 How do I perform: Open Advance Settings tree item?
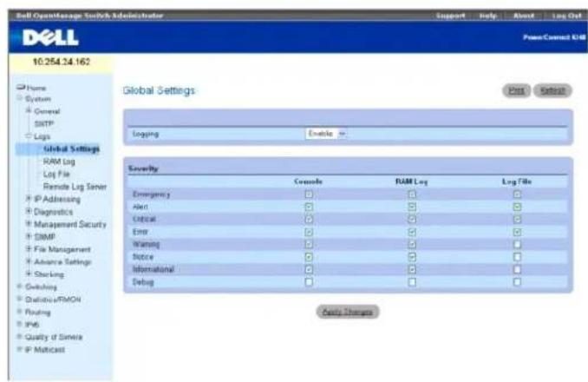[62, 262]
